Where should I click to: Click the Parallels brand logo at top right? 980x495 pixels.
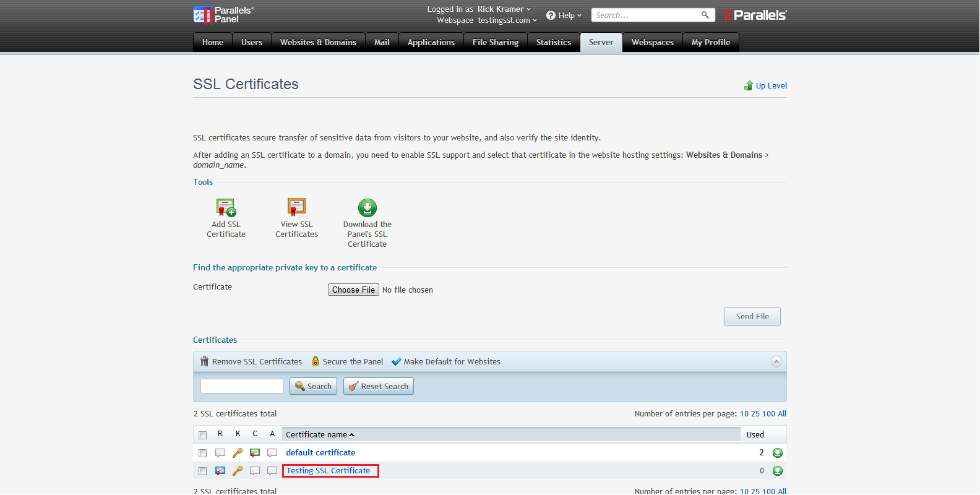pyautogui.click(x=755, y=15)
